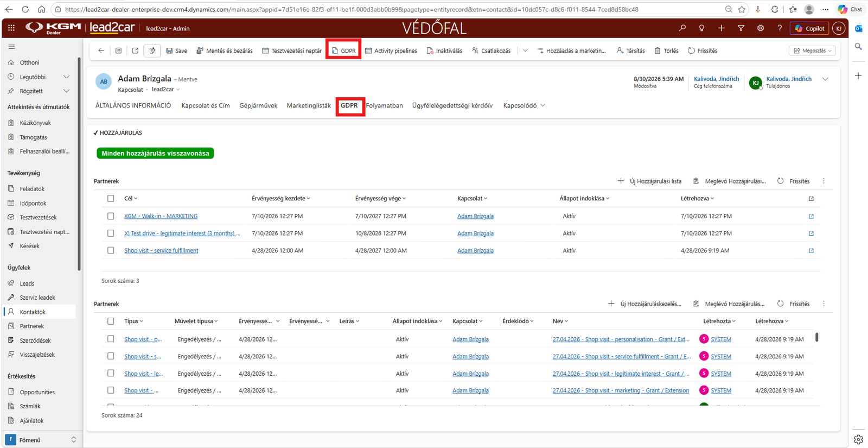Click the help question mark icon
This screenshot has height=448, width=868.
(x=780, y=28)
